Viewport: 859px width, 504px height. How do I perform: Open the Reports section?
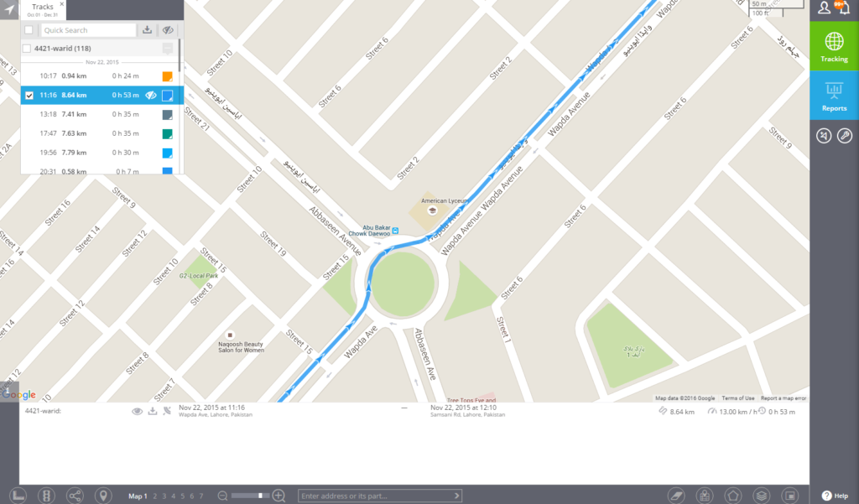(834, 96)
